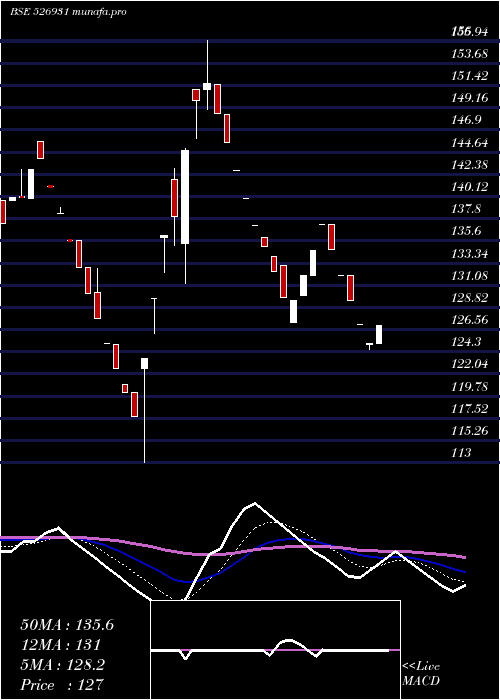
Task: Select the 153.68 price axis label
Action: [469, 54]
